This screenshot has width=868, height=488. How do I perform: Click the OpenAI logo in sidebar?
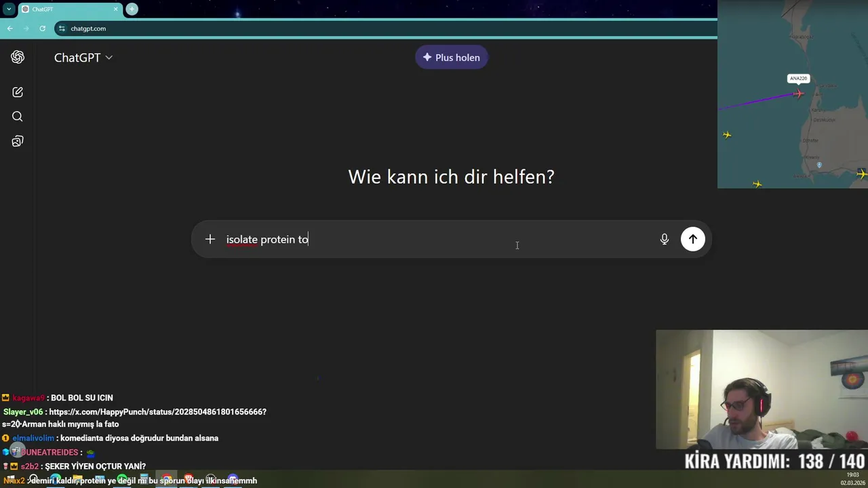coord(18,58)
